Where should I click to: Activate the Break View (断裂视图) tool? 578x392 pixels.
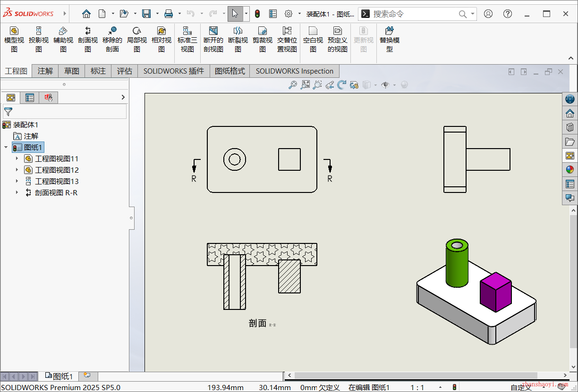tap(238, 40)
